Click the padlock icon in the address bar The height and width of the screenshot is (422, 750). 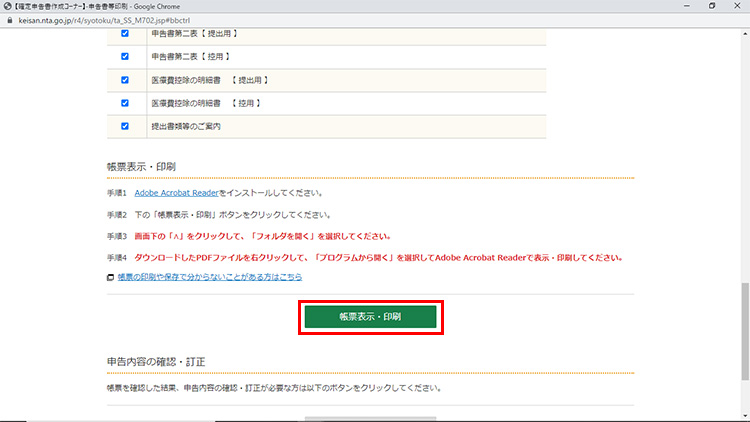pos(9,19)
